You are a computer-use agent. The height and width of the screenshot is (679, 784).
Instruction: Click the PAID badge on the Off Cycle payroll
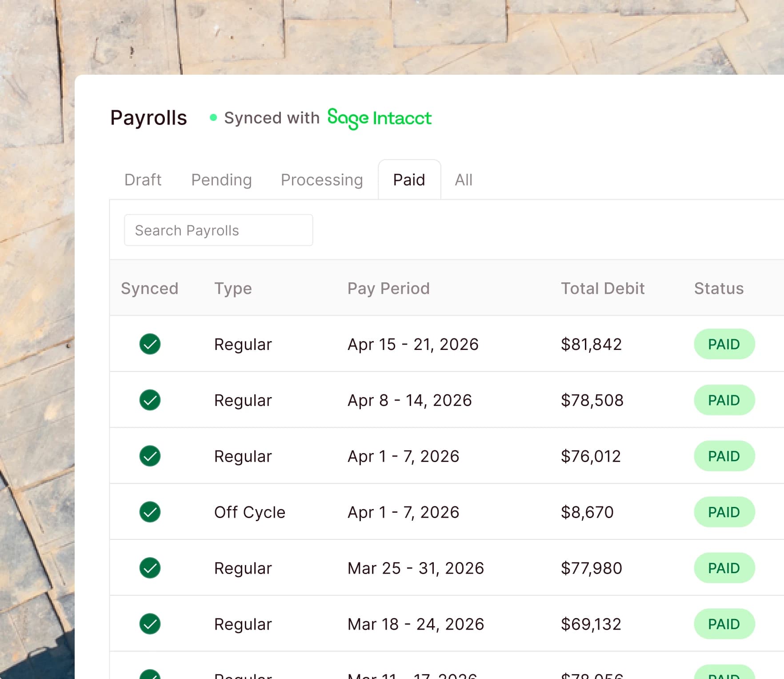pos(724,512)
